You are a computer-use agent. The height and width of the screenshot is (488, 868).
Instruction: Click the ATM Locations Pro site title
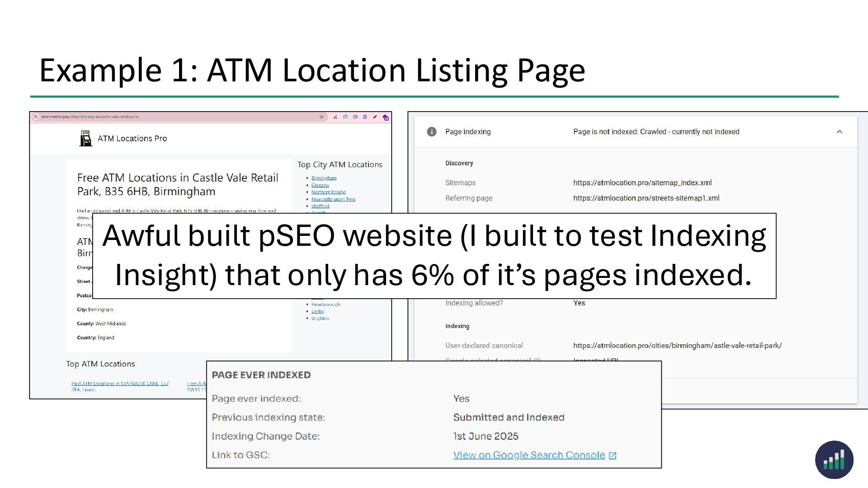pos(132,139)
